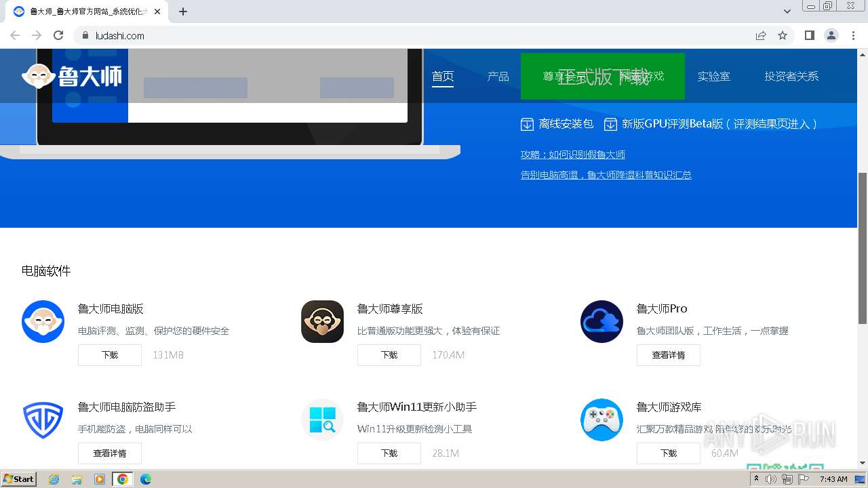Screen dimensions: 868x488
Task: Click the 鲁大师尊享版 product title
Action: click(390, 308)
